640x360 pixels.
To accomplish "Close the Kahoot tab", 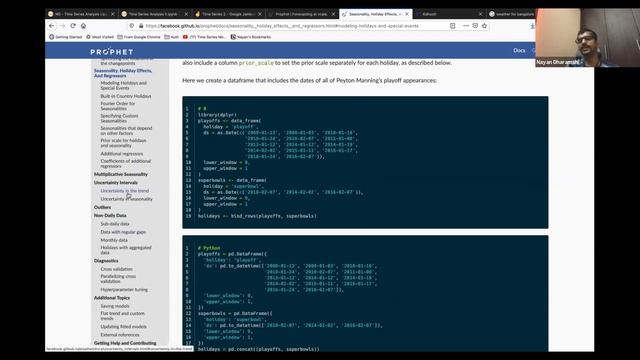I will pyautogui.click(x=480, y=14).
